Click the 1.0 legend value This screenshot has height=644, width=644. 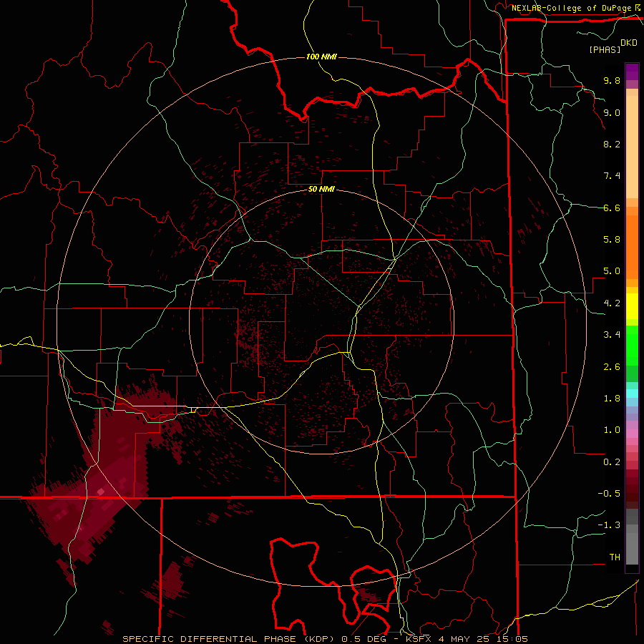click(612, 431)
